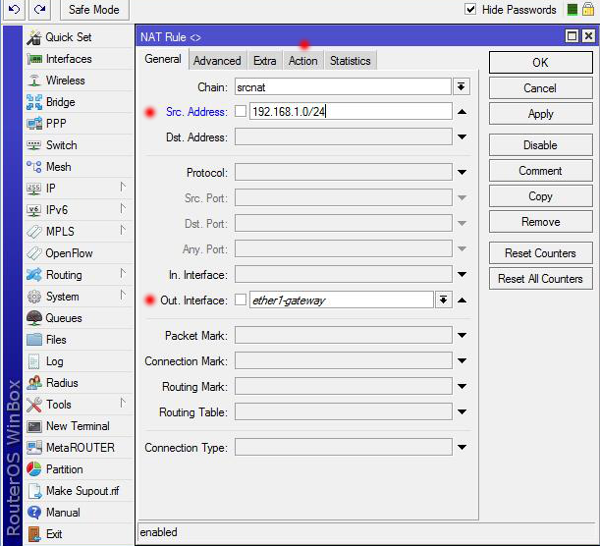This screenshot has height=546, width=600.
Task: Click the MPLS menu icon
Action: point(34,231)
